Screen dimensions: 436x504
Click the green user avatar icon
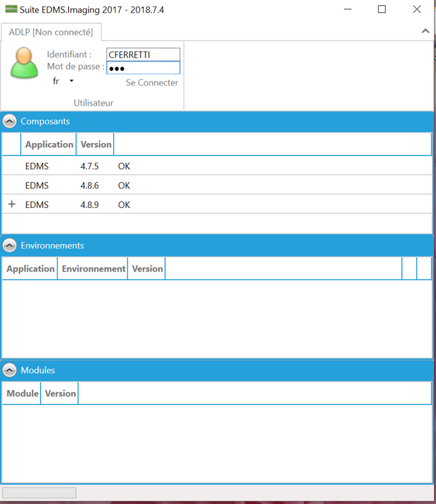click(x=24, y=63)
